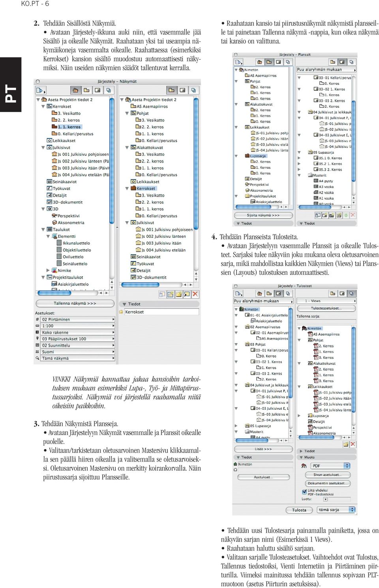Click red delete X icon in Planssit window
The image size is (379, 588).
tap(353, 215)
